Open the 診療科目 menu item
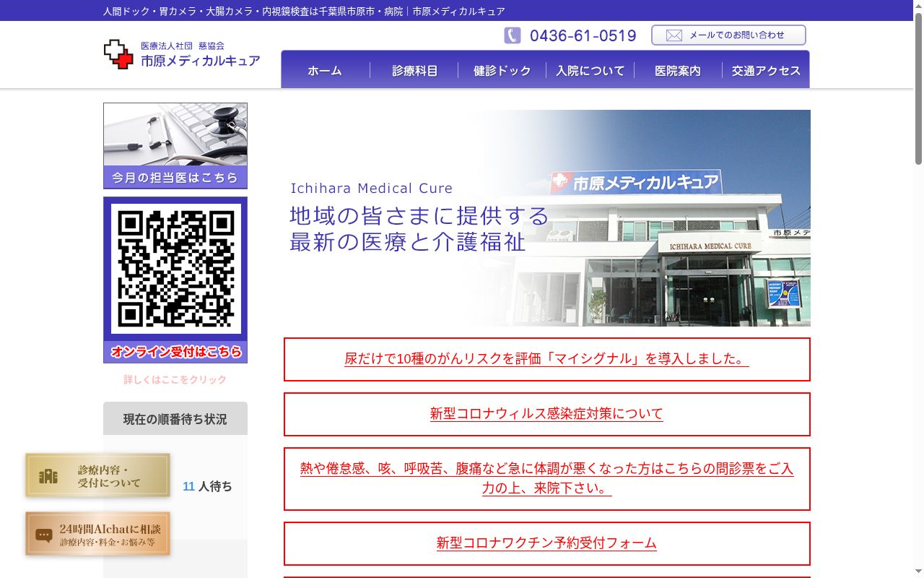This screenshot has height=578, width=924. (415, 71)
